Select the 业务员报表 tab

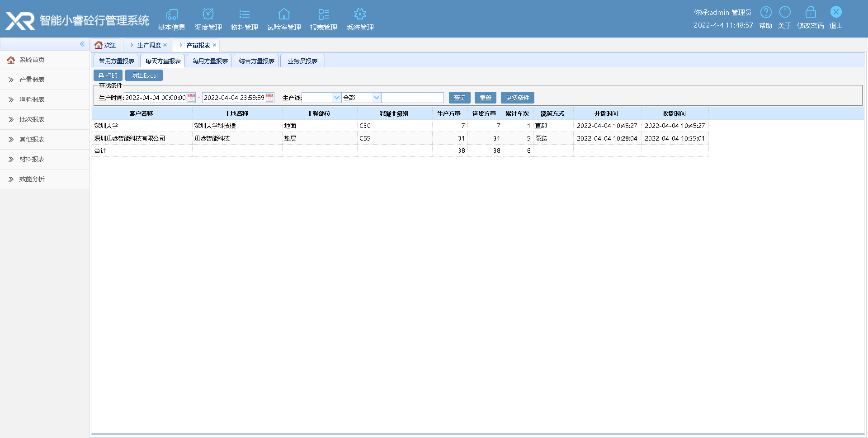(302, 61)
